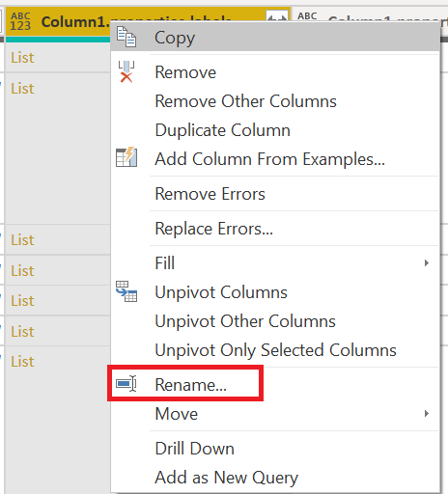Click the Rename icon
The image size is (448, 494).
pyautogui.click(x=126, y=384)
